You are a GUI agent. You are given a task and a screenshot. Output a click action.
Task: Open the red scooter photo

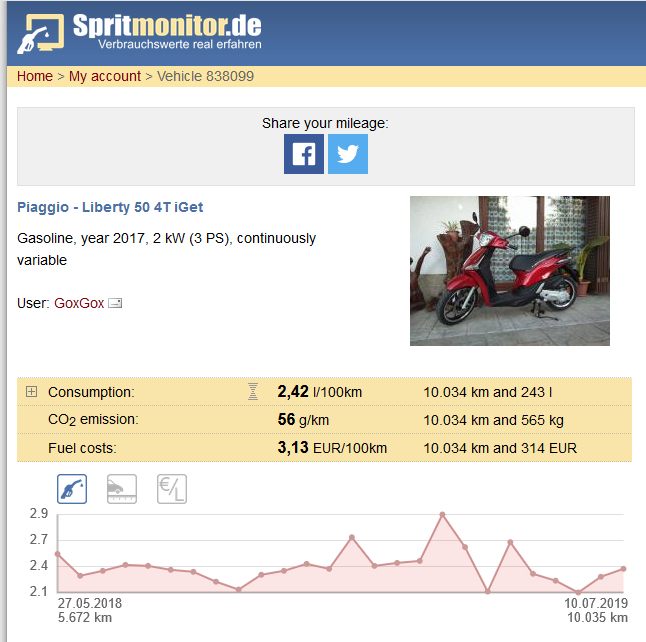pos(510,271)
